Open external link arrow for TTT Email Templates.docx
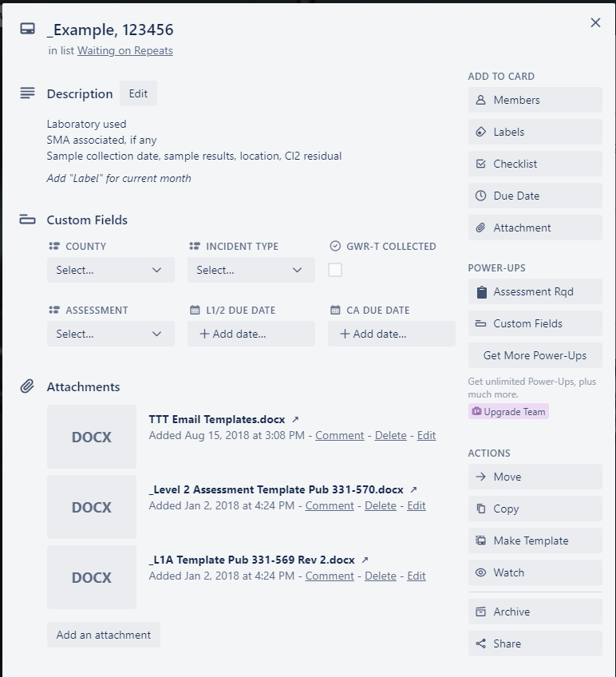The width and height of the screenshot is (616, 677). click(295, 419)
